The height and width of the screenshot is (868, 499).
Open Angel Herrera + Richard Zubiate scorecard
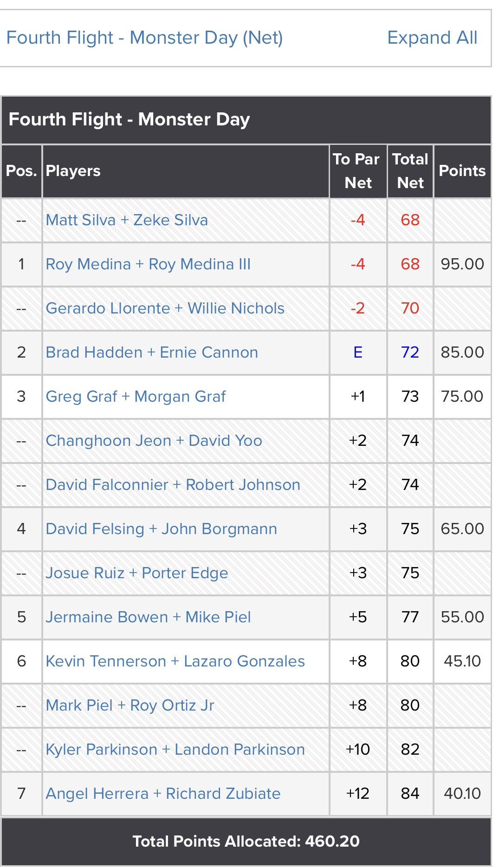click(163, 793)
